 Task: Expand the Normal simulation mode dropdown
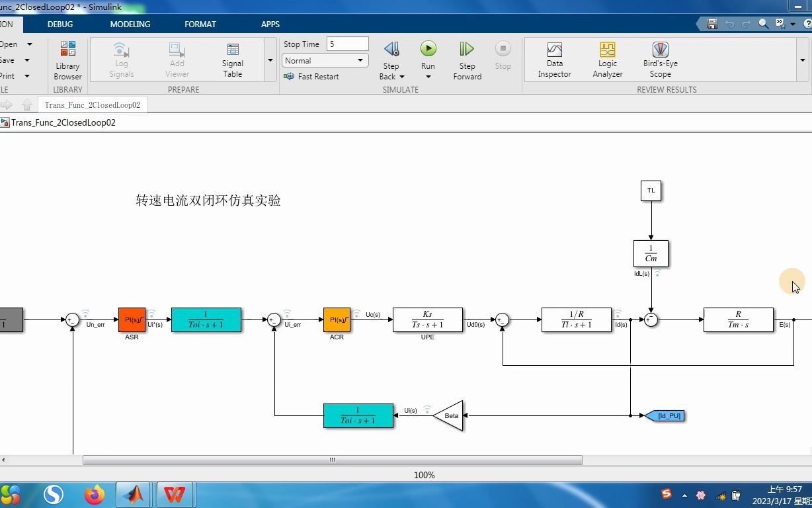[325, 60]
